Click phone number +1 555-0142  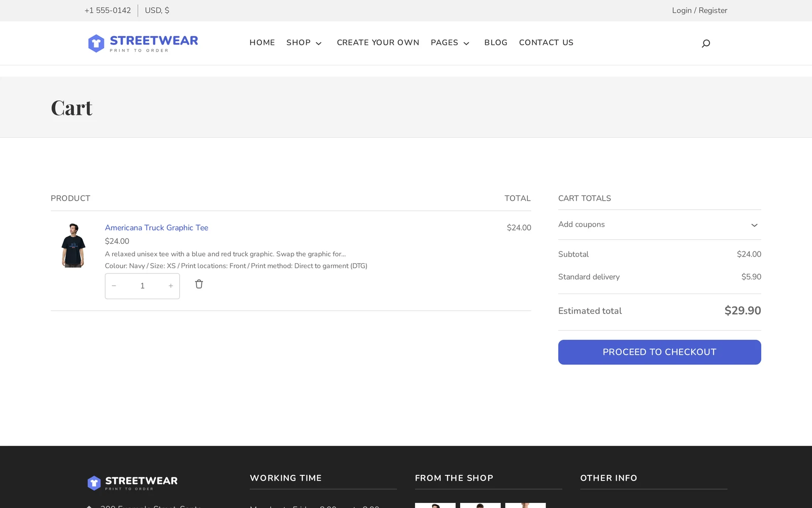[x=108, y=10]
